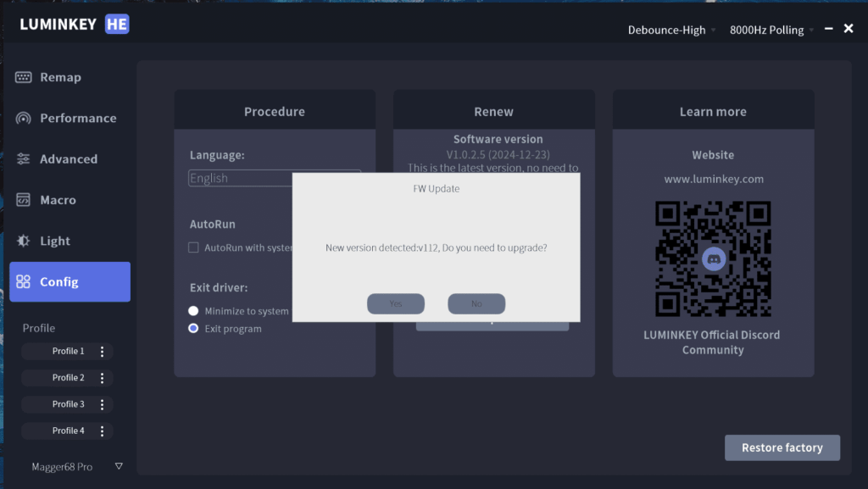Expand the Magger68 Pro device selector
The height and width of the screenshot is (489, 868).
coord(119,466)
